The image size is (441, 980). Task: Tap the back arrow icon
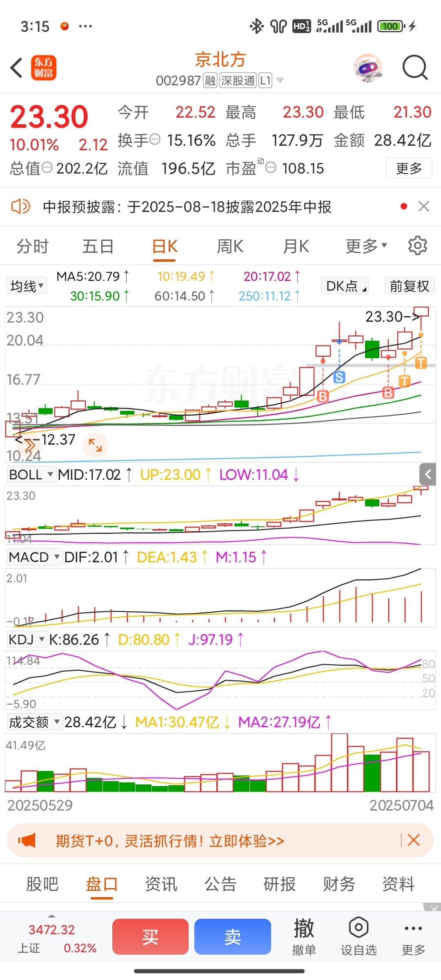coord(16,68)
